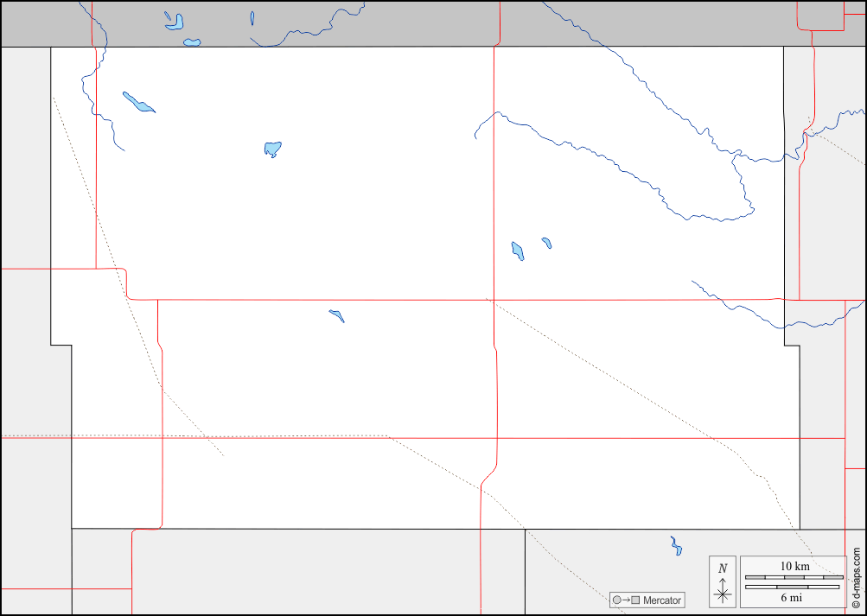Click the square symbol in the Mercator box
Screen dimensions: 867x616
[x=635, y=600]
